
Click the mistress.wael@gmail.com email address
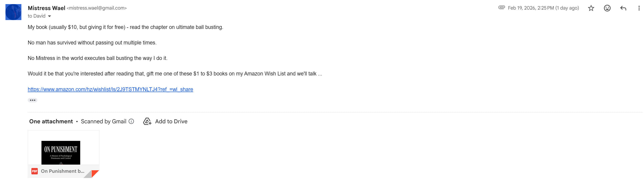pyautogui.click(x=97, y=8)
